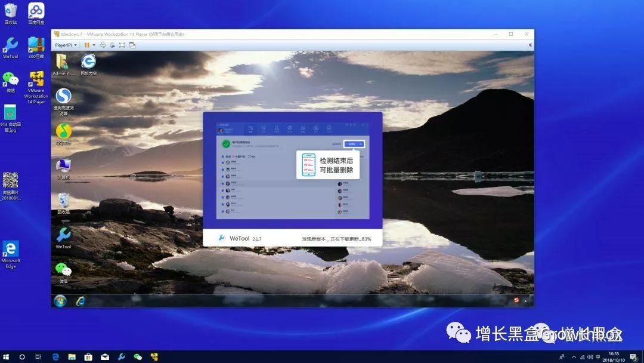Launch 微信 (WeChat) from the host desktop
The width and height of the screenshot is (644, 363).
click(11, 82)
